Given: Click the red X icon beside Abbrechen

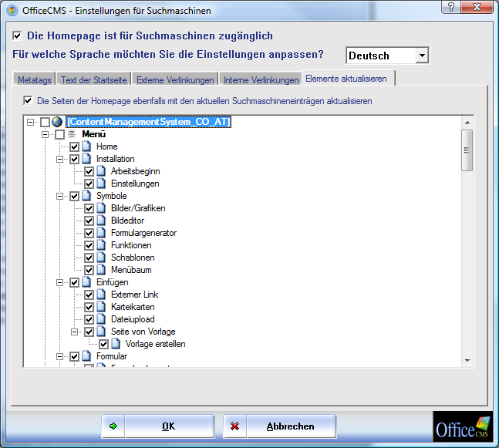Looking at the screenshot, I should (x=235, y=426).
